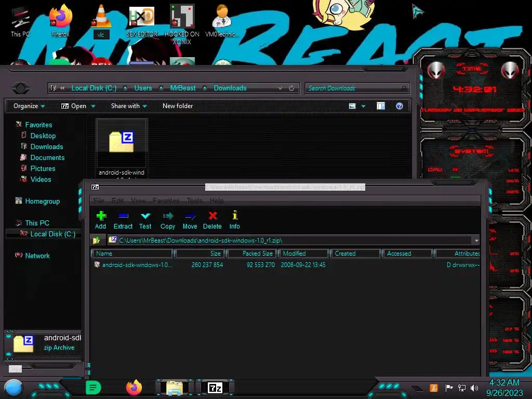Sort 7-Zip list by Name column
The image size is (532, 399).
point(132,254)
